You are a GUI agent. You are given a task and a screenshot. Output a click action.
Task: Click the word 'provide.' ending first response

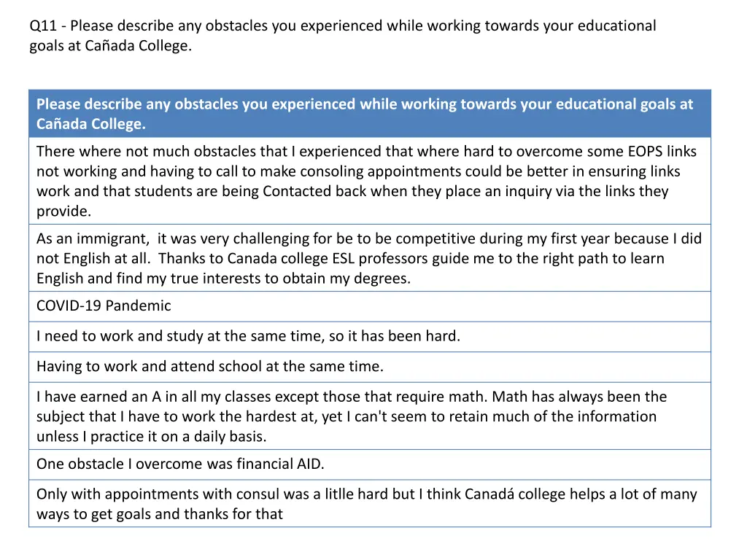64,211
